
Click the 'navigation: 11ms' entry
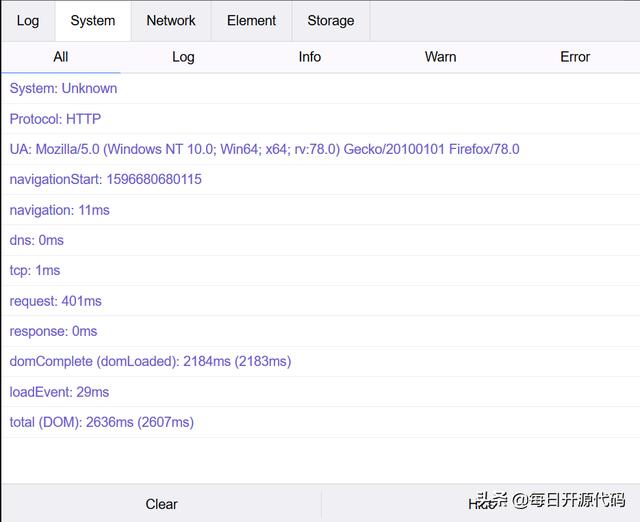60,210
